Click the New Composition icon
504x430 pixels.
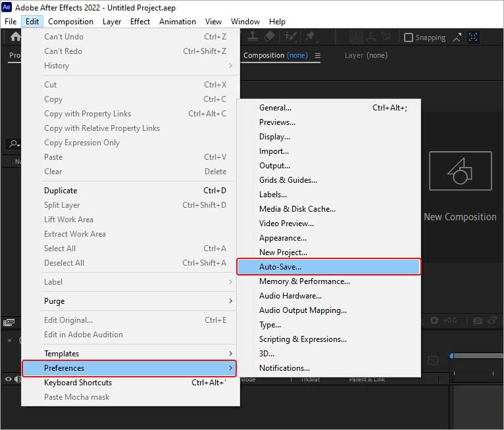coord(460,172)
